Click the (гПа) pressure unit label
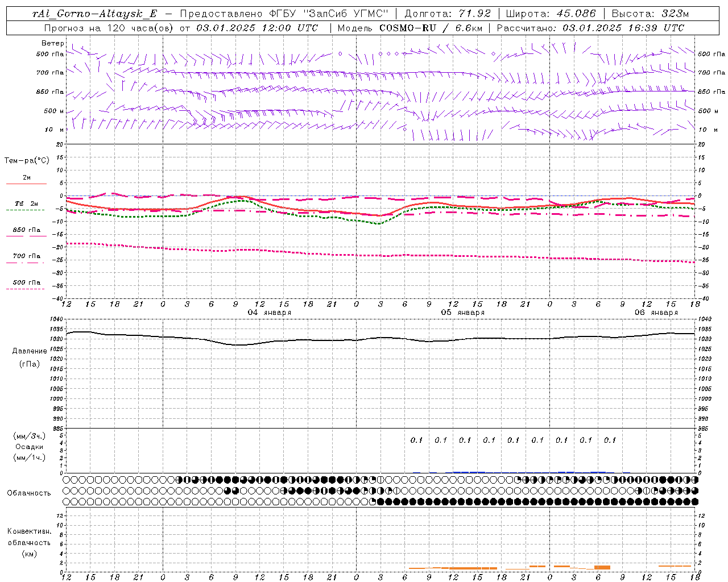The height and width of the screenshot is (582, 728). pos(30,364)
